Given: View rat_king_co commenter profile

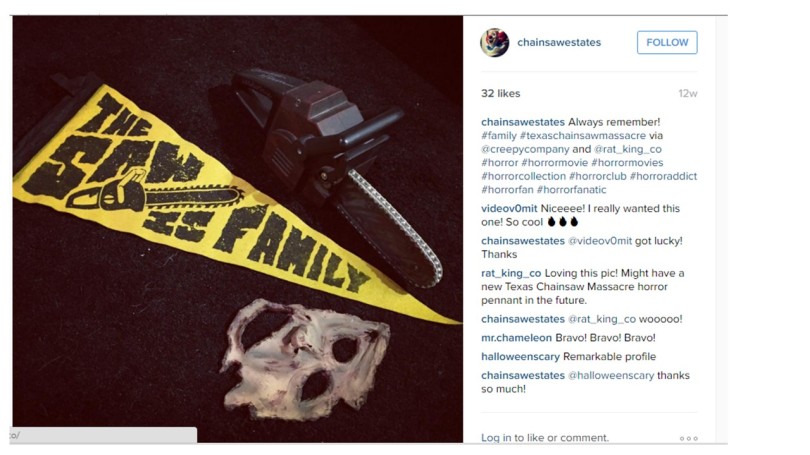Looking at the screenshot, I should [511, 273].
